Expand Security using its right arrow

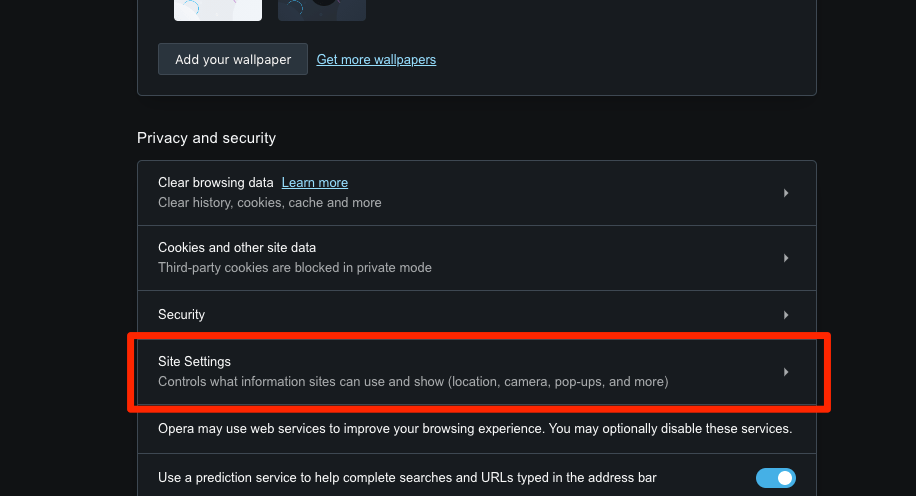pos(786,314)
